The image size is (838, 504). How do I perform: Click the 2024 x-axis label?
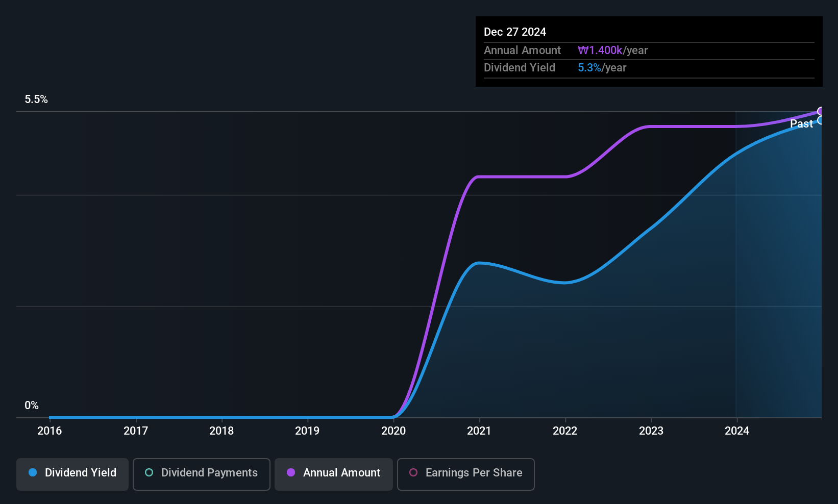(737, 431)
